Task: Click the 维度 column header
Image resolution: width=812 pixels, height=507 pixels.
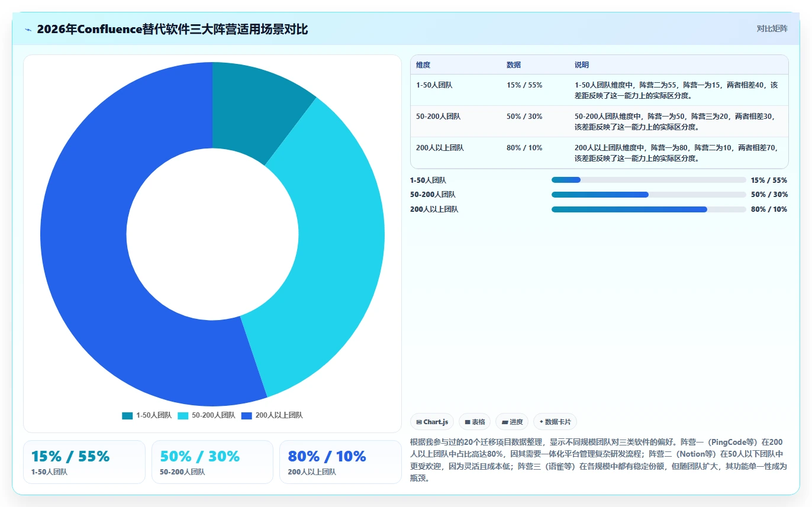Action: click(423, 65)
